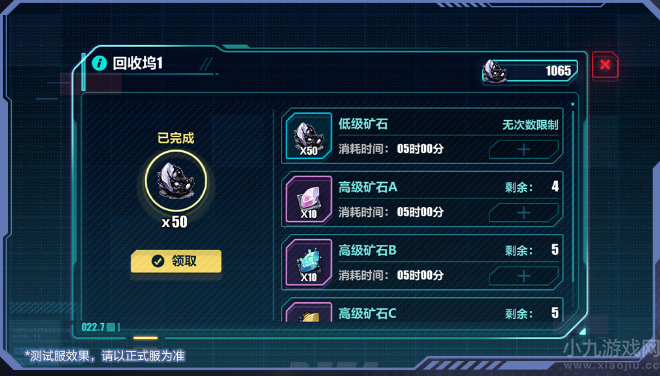
Task: Click the info icon beside 回收坞1
Action: [99, 63]
